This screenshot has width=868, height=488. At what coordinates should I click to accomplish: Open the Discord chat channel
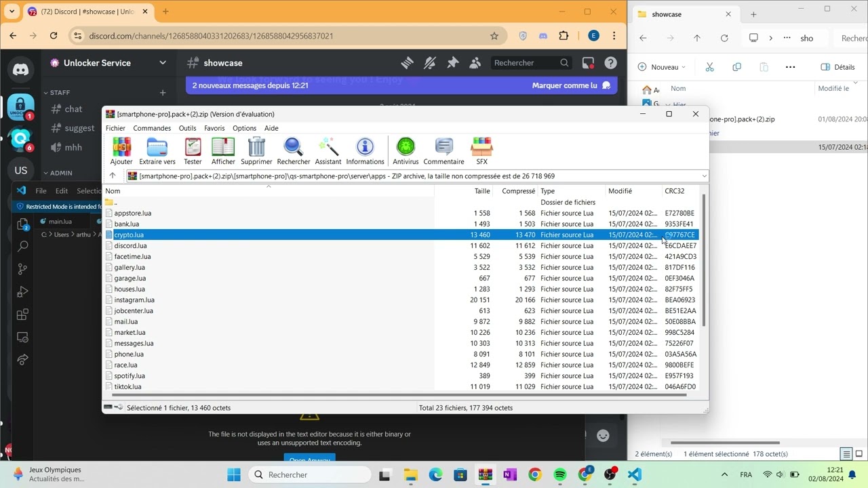tap(73, 109)
